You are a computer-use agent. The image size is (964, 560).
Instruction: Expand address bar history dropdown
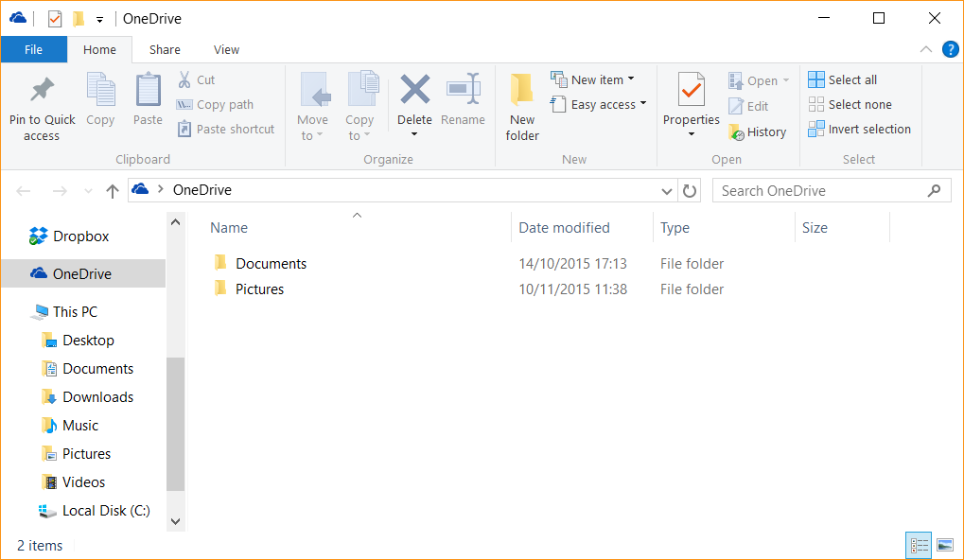coord(666,191)
